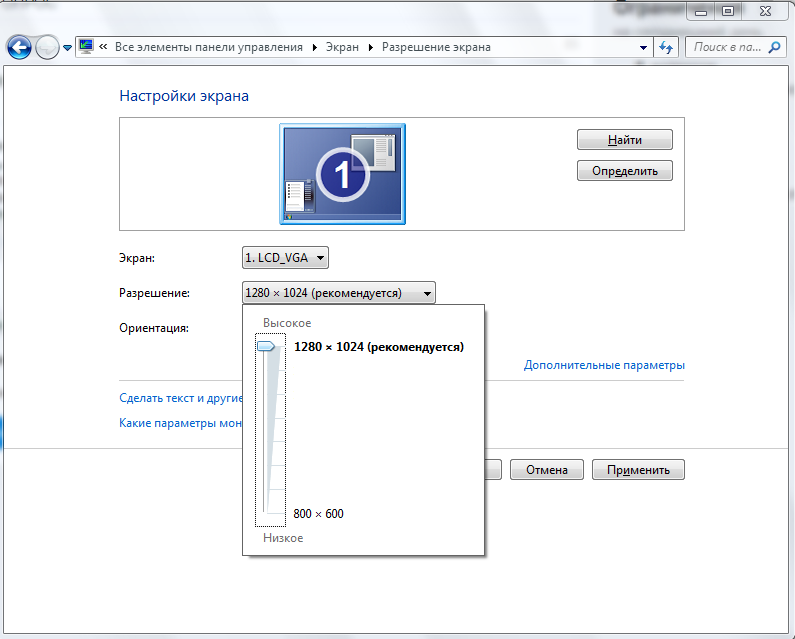Click the double chevron before breadcrumb path
This screenshot has height=639, width=795.
[x=103, y=47]
